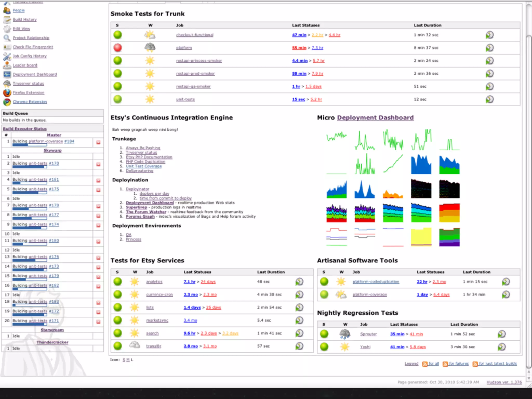This screenshot has height=399, width=532.
Task: Cancel platform-coverage #184 build on Master
Action: [98, 142]
